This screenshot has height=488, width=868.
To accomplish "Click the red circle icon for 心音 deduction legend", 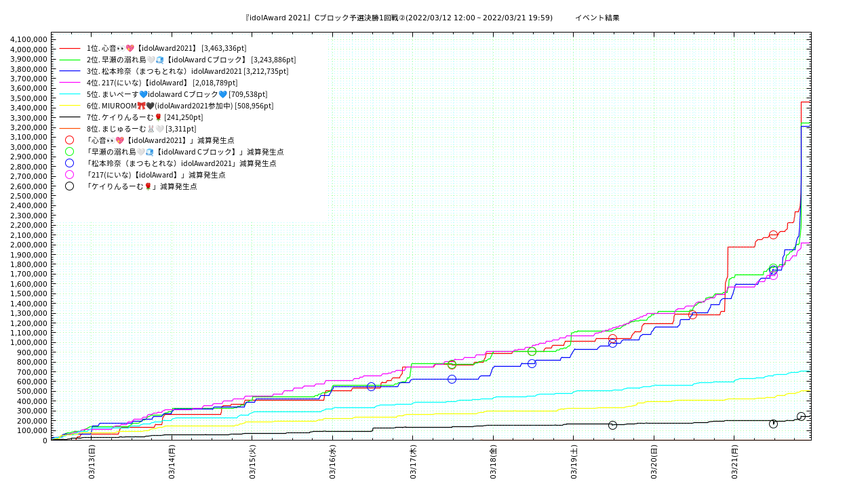I will coord(69,140).
